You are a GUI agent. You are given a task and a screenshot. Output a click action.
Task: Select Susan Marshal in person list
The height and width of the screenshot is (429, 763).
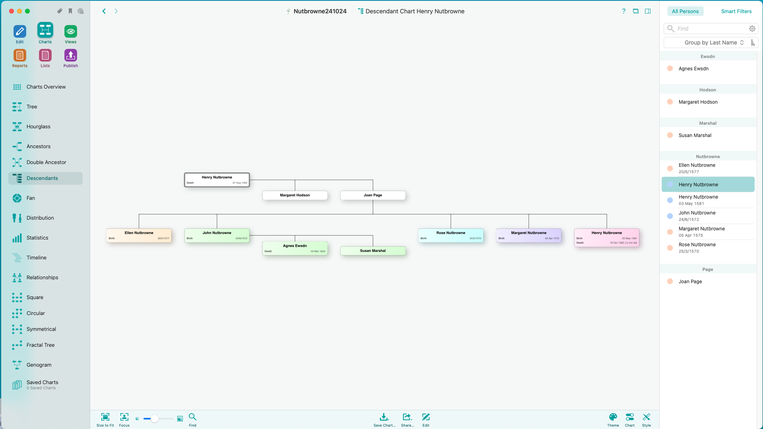tap(708, 135)
